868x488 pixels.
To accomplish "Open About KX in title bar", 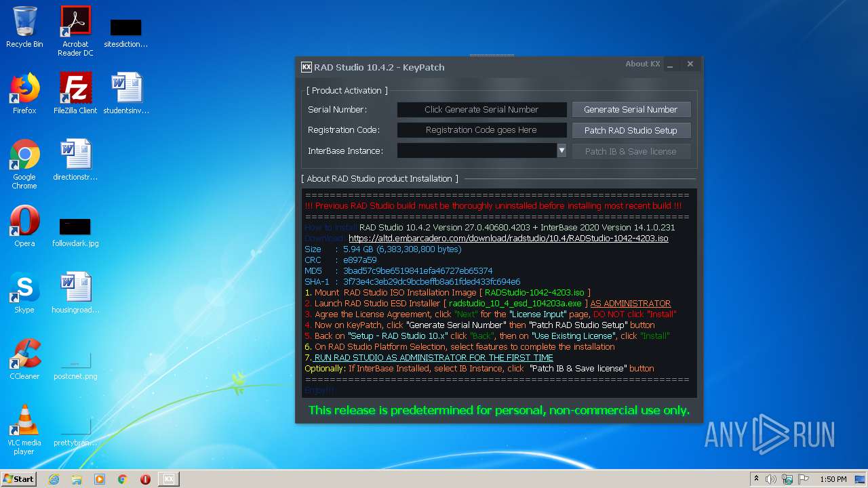I will pyautogui.click(x=642, y=64).
